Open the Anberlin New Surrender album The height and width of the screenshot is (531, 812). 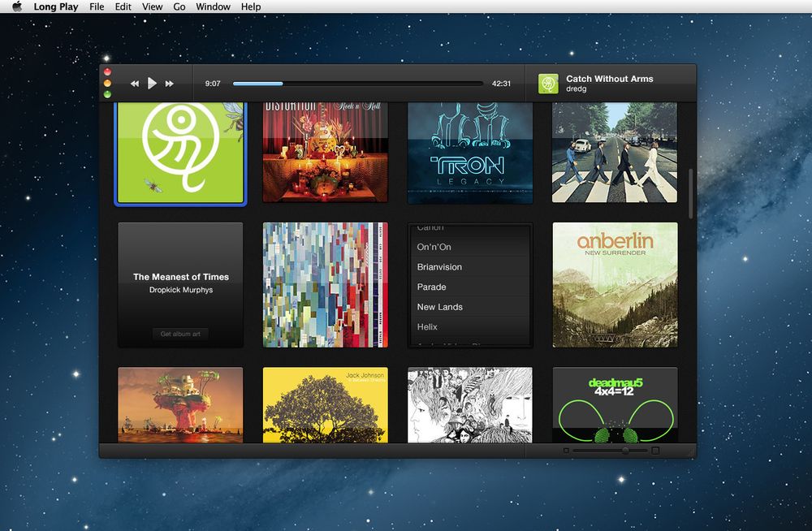coord(615,285)
